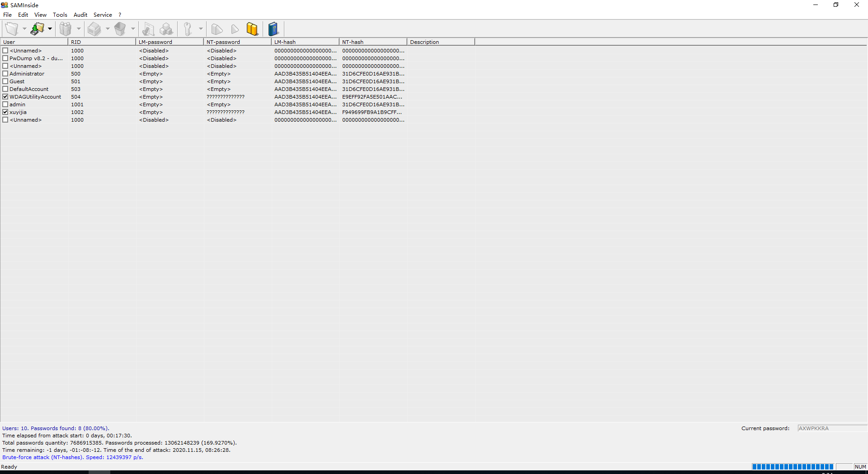Open the Audit menu

pos(80,15)
